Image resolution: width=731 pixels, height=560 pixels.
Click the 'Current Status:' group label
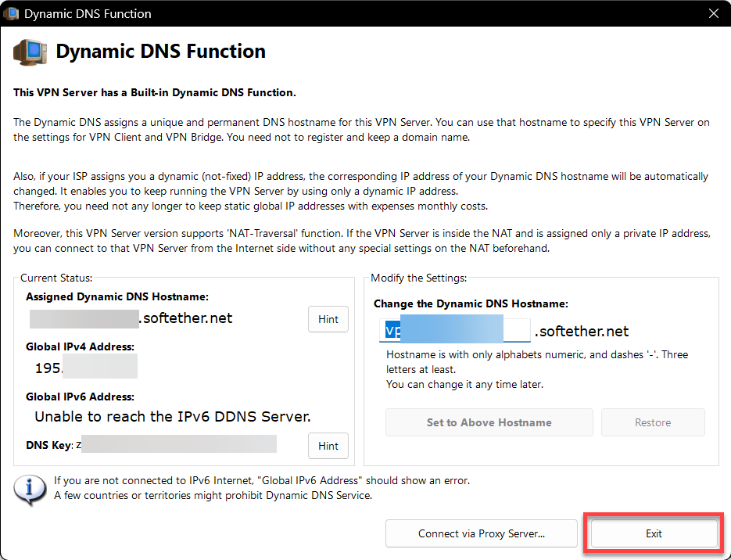coord(56,278)
